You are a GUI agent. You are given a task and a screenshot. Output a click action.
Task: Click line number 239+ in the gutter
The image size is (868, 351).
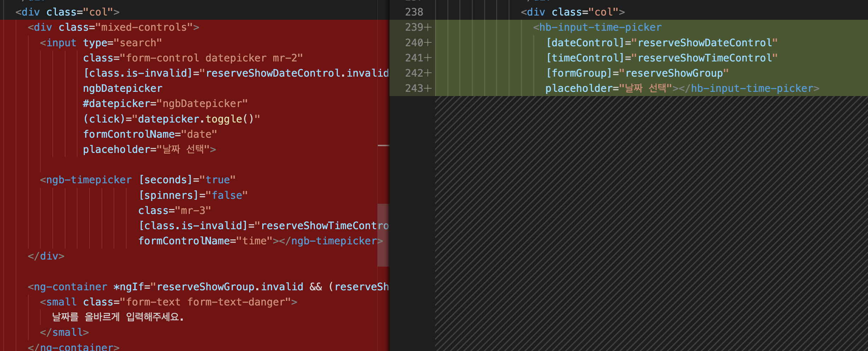418,27
